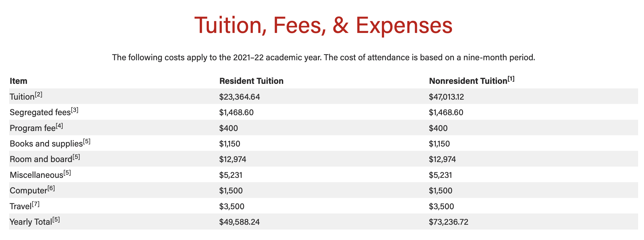644x240 pixels.
Task: Open footnote 5 beside Miscellaneous
Action: (x=67, y=173)
